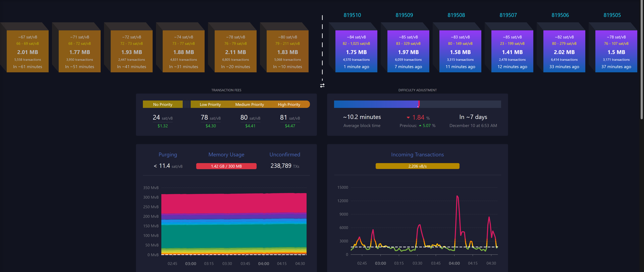Open block height link 819509
This screenshot has width=644, height=272.
pyautogui.click(x=404, y=15)
